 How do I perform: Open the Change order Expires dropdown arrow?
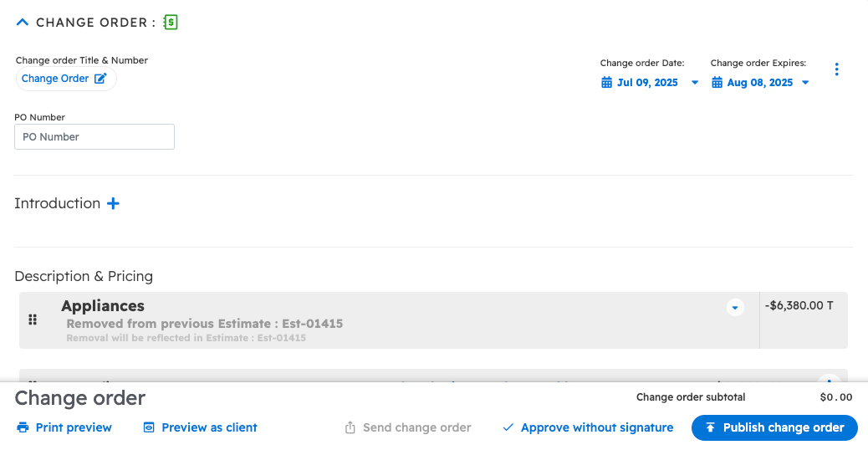click(805, 83)
